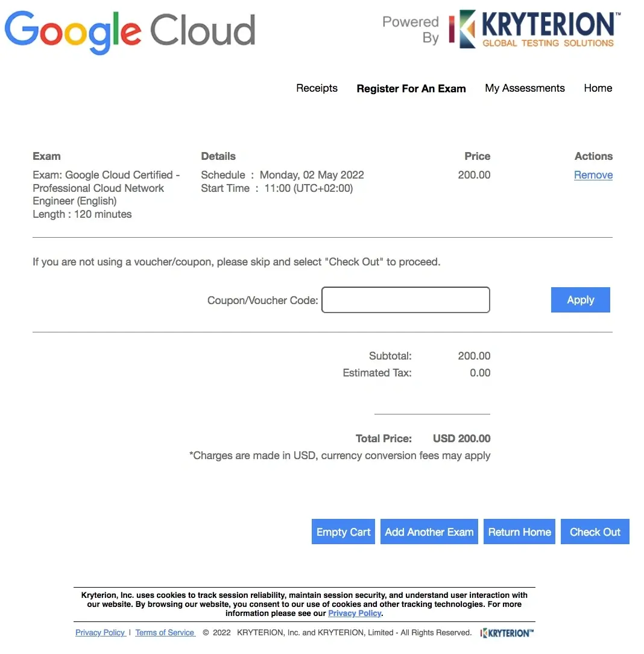View the Terms of Service
The height and width of the screenshot is (654, 644).
(165, 632)
